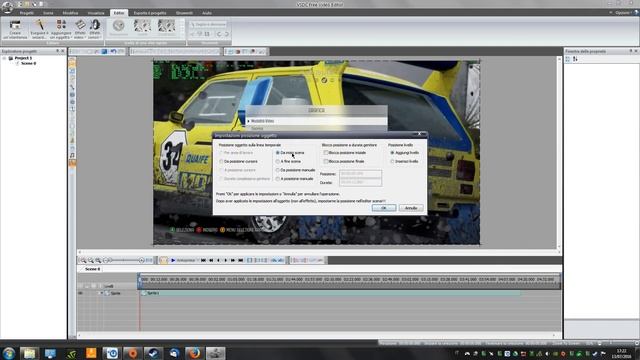Open the Scene 0 timeline tab

[x=92, y=269]
